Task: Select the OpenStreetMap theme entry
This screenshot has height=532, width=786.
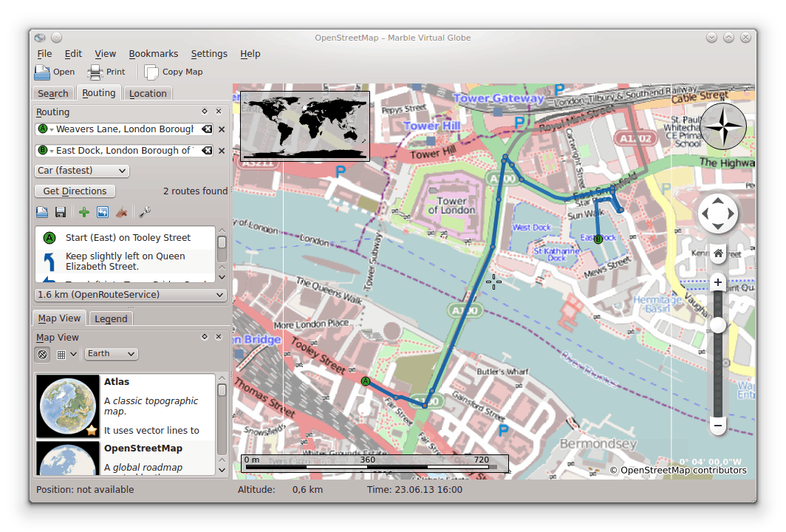Action: pyautogui.click(x=126, y=458)
